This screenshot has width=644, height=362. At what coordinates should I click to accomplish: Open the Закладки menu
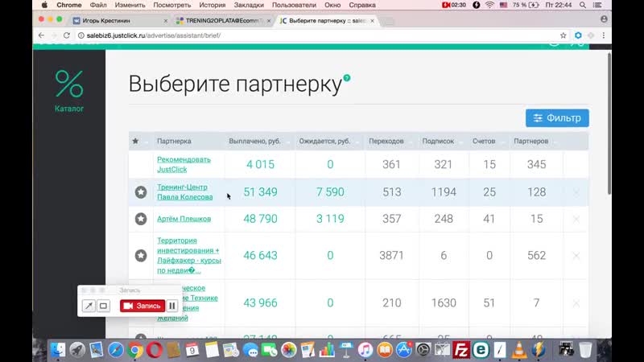[x=249, y=5]
